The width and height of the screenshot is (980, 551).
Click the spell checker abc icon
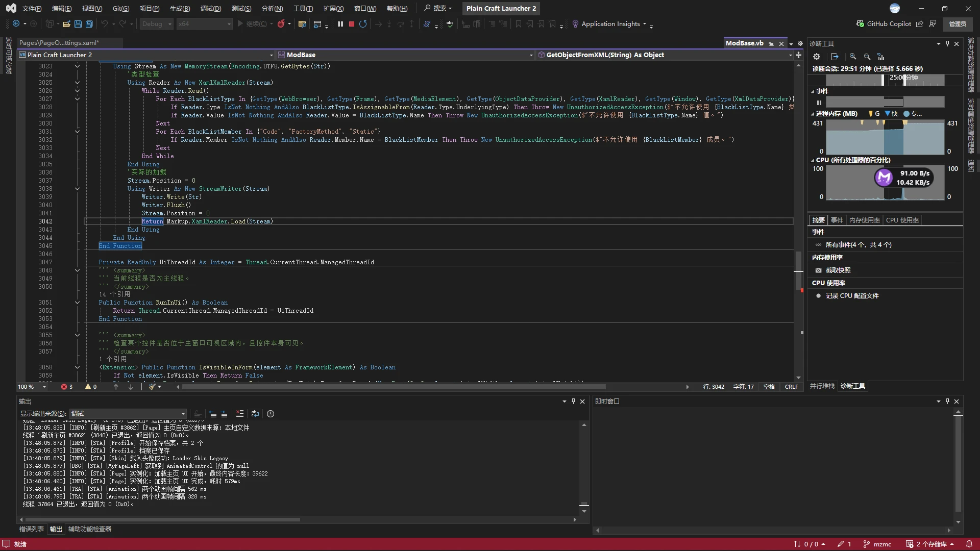pyautogui.click(x=450, y=24)
